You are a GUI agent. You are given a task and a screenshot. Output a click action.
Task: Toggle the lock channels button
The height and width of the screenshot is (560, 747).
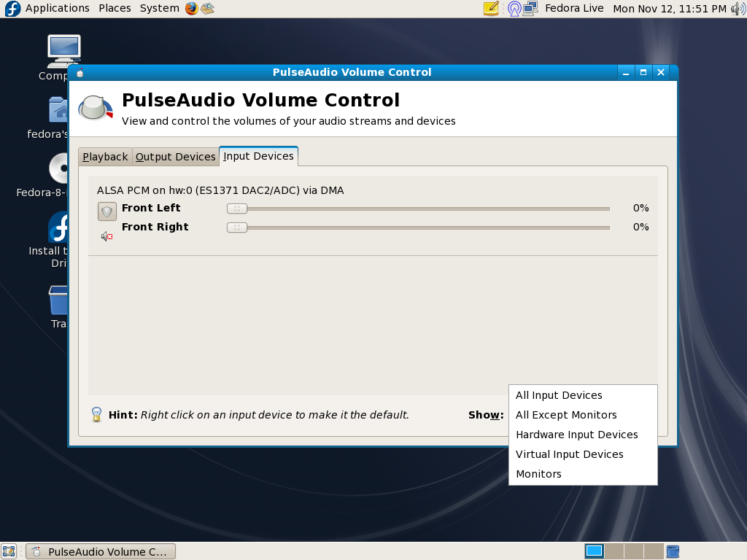(107, 211)
